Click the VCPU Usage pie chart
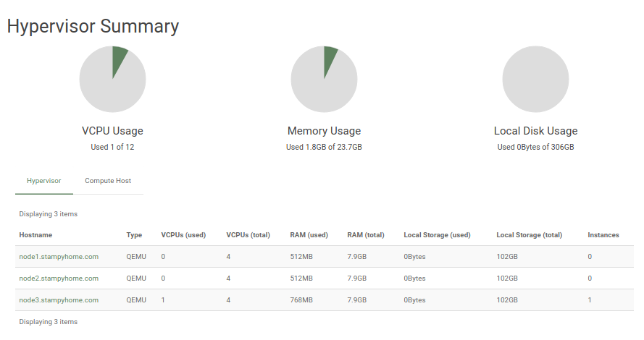This screenshot has height=340, width=644. click(112, 79)
